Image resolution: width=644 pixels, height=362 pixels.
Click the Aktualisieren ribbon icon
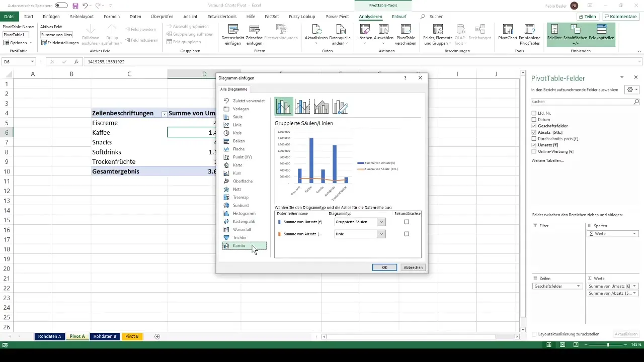click(x=316, y=29)
